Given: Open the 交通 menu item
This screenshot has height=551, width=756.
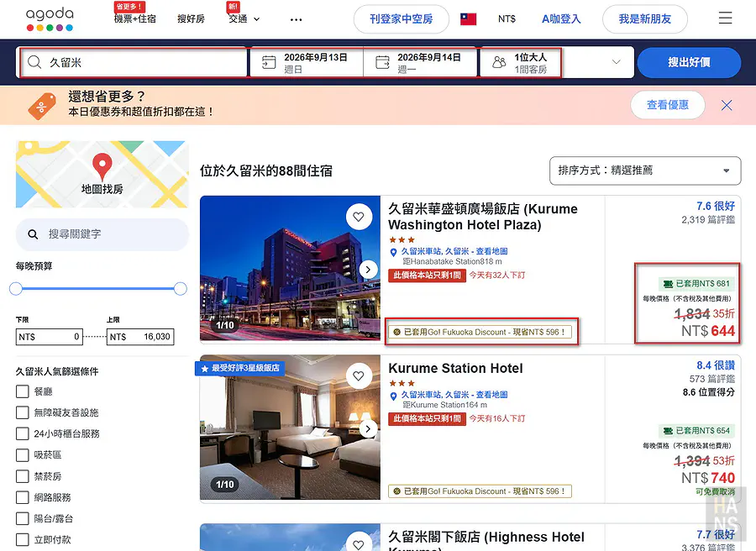Looking at the screenshot, I should pos(238,18).
